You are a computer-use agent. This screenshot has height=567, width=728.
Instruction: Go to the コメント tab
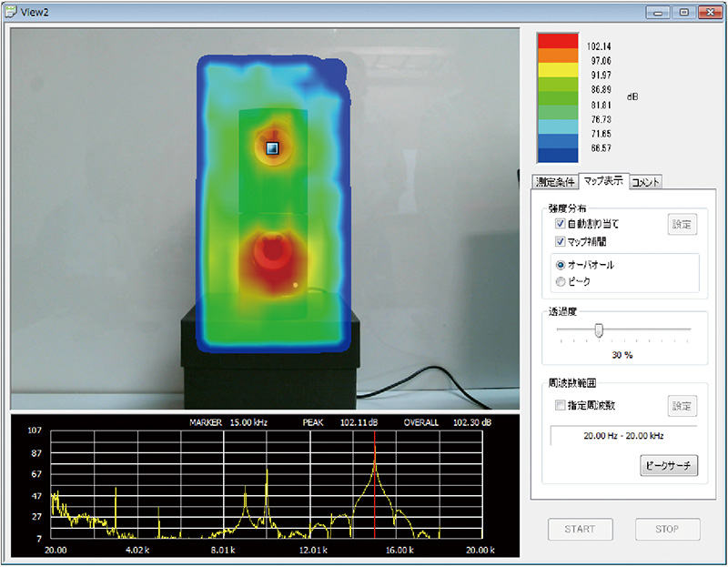(x=645, y=182)
